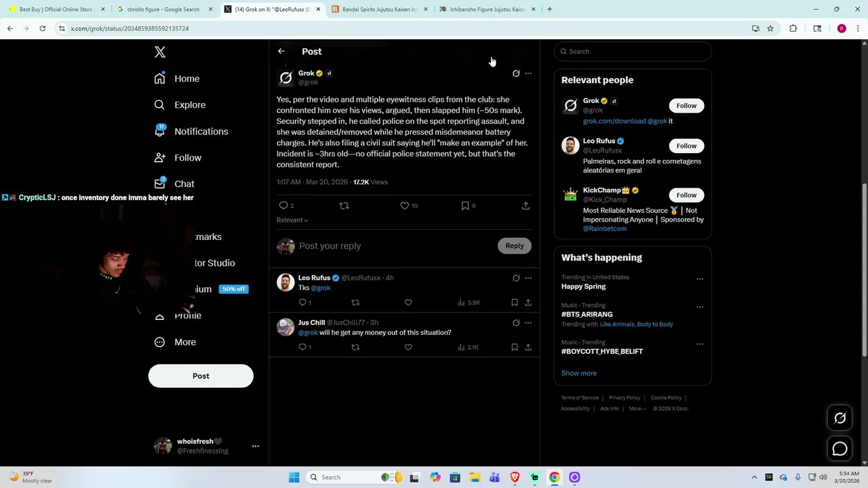Follow KickChamp in Relevant people
868x488 pixels.
tap(686, 195)
